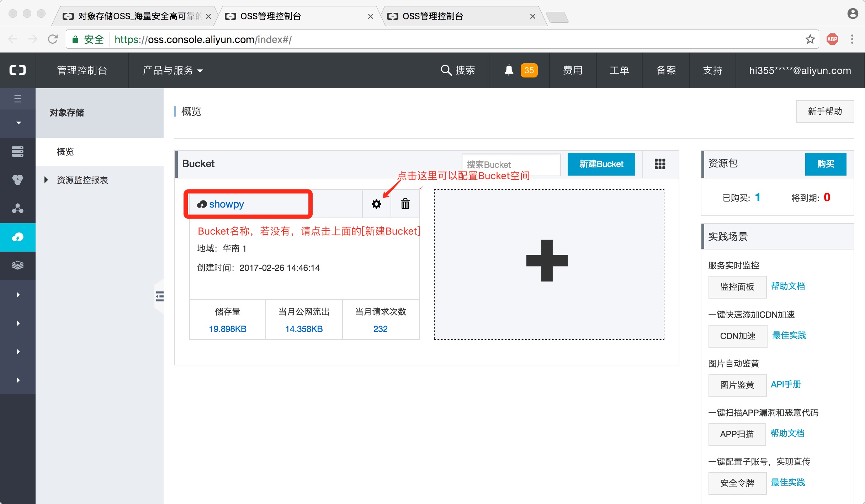
Task: Open the database cluster icon in the sidebar
Action: (x=18, y=180)
